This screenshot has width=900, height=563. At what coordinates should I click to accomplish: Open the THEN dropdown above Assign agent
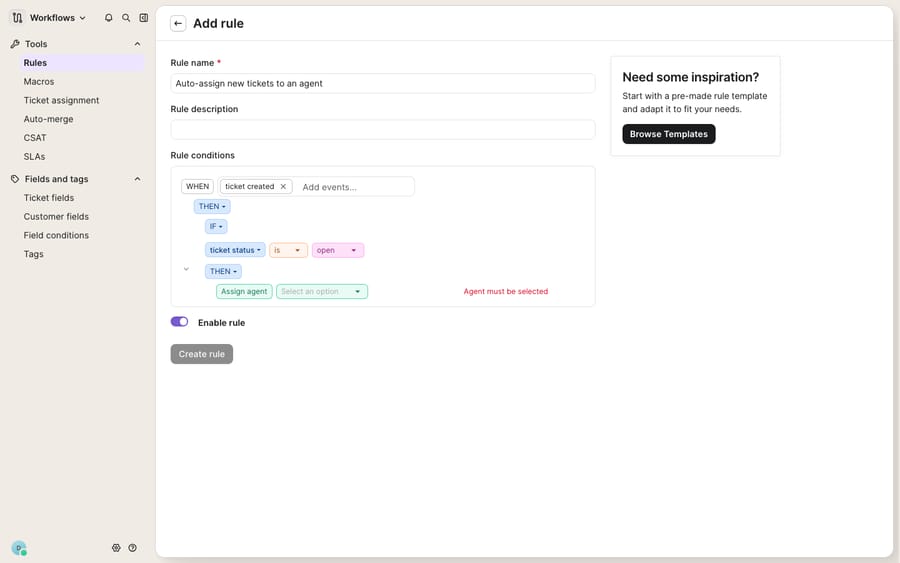point(223,271)
